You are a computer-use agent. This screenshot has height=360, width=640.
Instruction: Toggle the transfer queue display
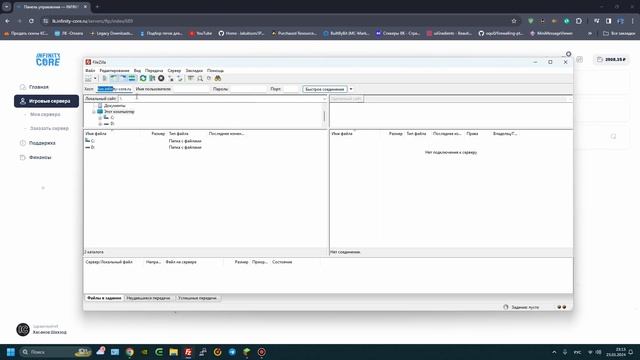[x=132, y=78]
